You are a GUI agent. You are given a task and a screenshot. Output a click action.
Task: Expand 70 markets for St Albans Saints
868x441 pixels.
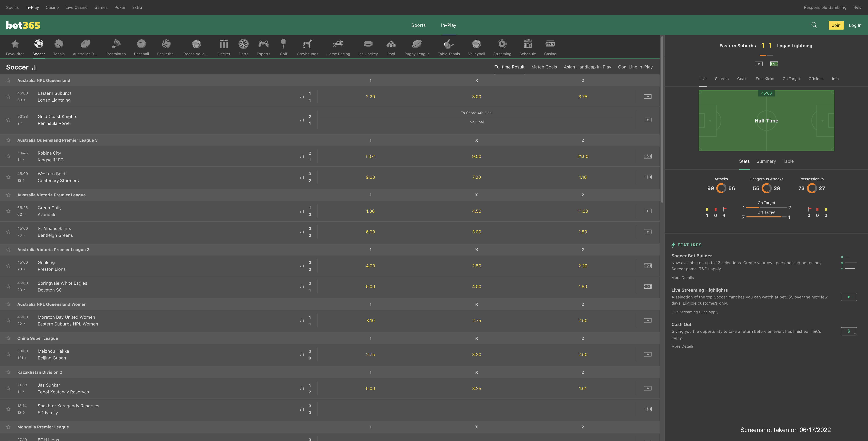pos(21,235)
